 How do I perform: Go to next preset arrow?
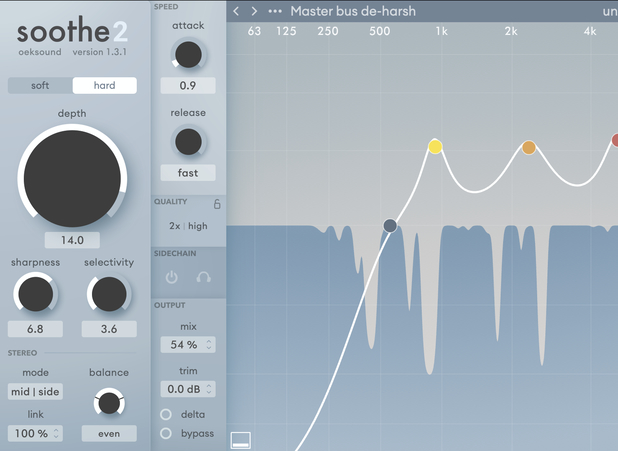254,11
